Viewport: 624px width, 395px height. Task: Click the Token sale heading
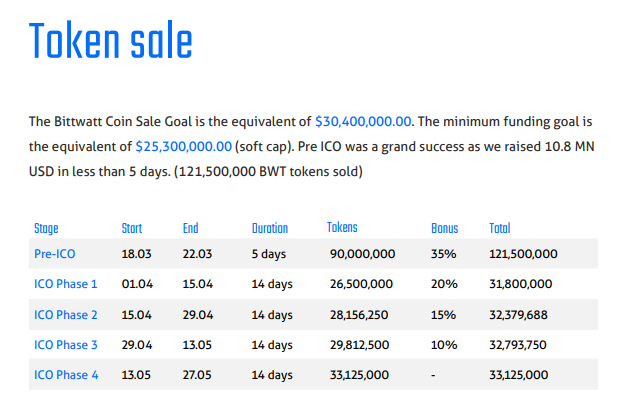click(111, 40)
